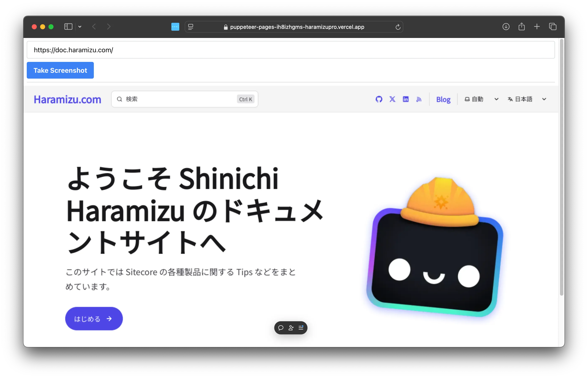This screenshot has width=588, height=378.
Task: Click the Take Screenshot button
Action: click(60, 70)
